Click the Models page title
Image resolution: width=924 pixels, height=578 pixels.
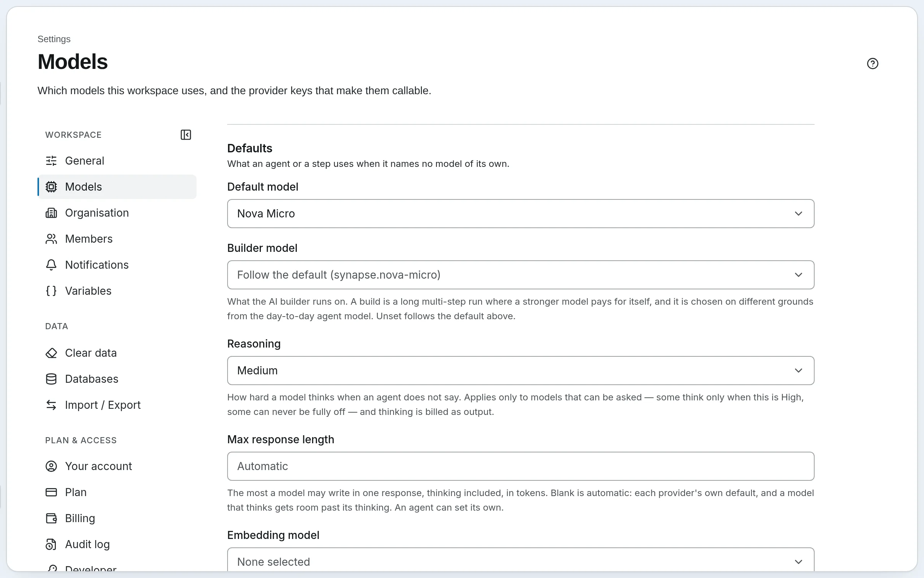[73, 62]
